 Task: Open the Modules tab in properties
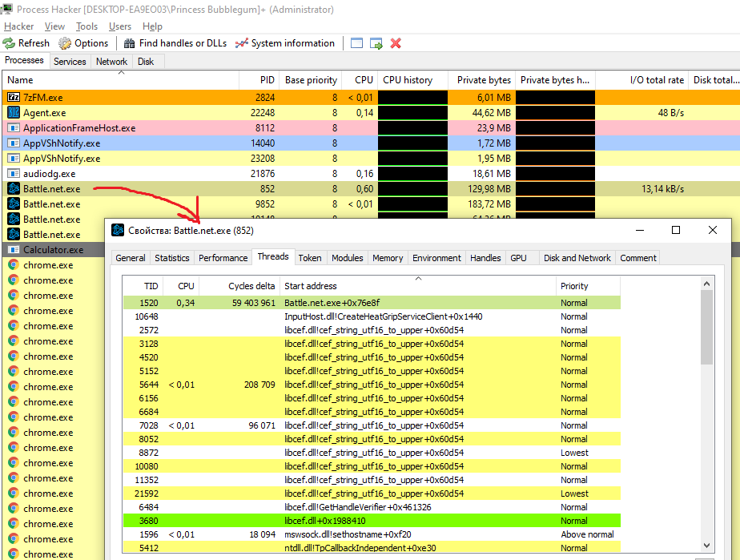coord(348,258)
